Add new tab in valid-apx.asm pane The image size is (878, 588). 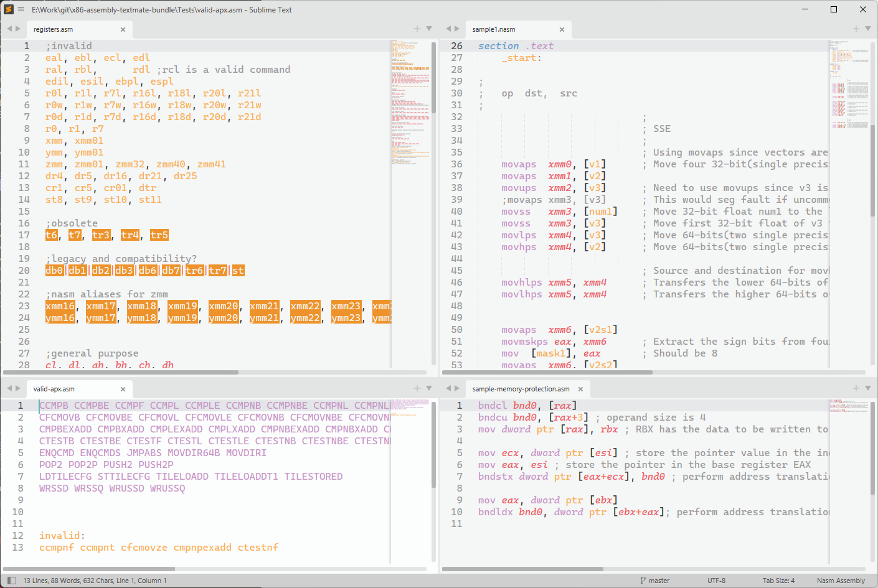pos(417,388)
